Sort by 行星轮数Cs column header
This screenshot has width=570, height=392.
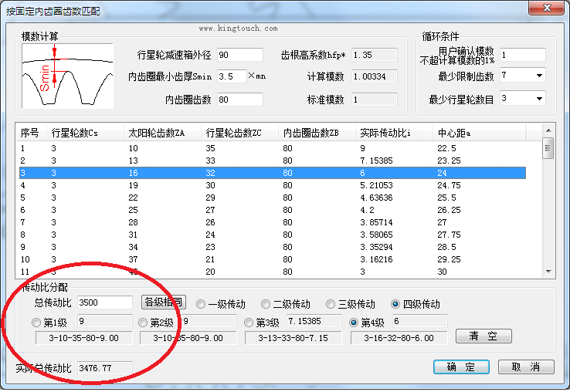coord(85,133)
